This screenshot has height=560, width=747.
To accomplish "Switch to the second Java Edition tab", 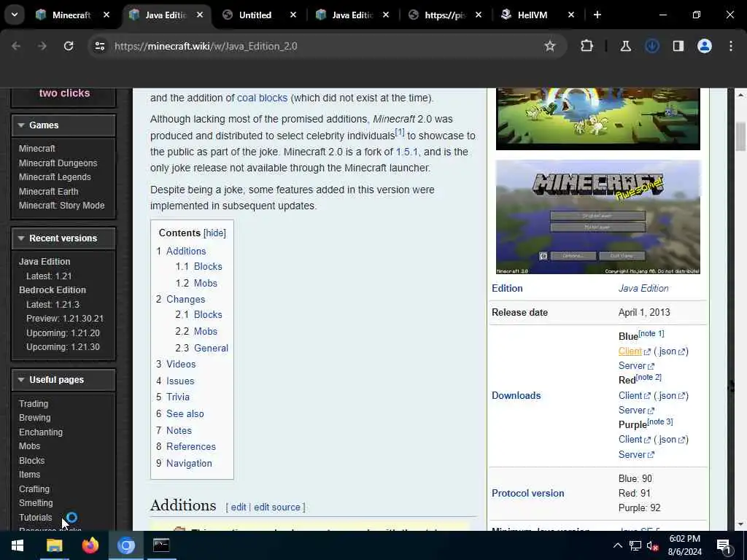I will (352, 15).
